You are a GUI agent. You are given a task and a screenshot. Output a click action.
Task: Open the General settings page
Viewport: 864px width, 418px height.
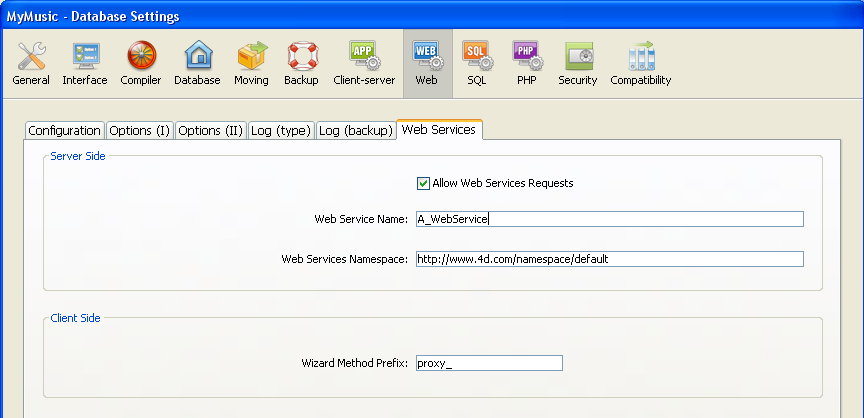click(x=31, y=64)
